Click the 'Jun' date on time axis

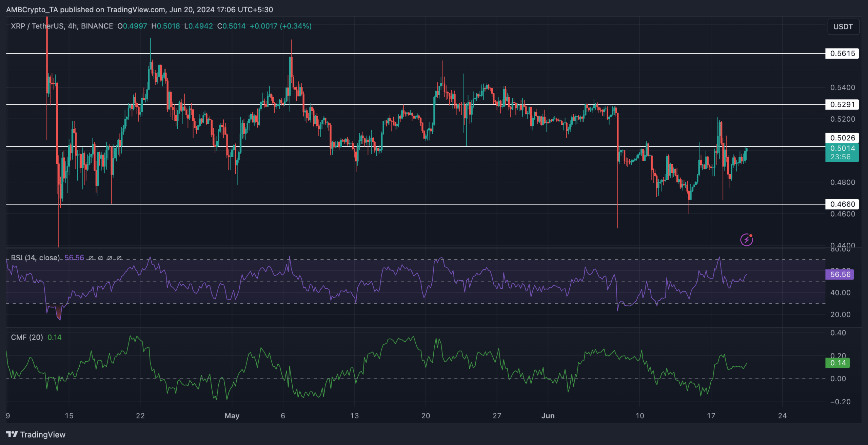548,416
